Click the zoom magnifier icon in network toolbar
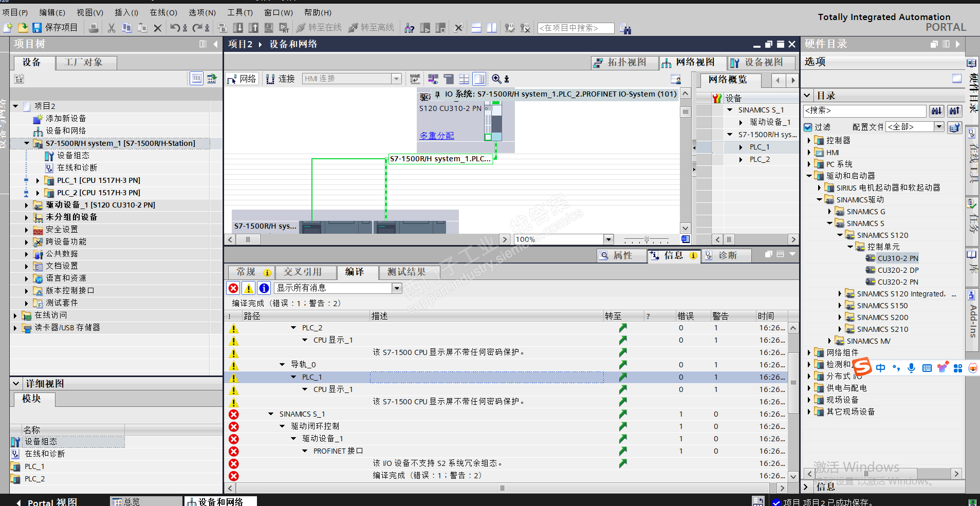 [496, 79]
